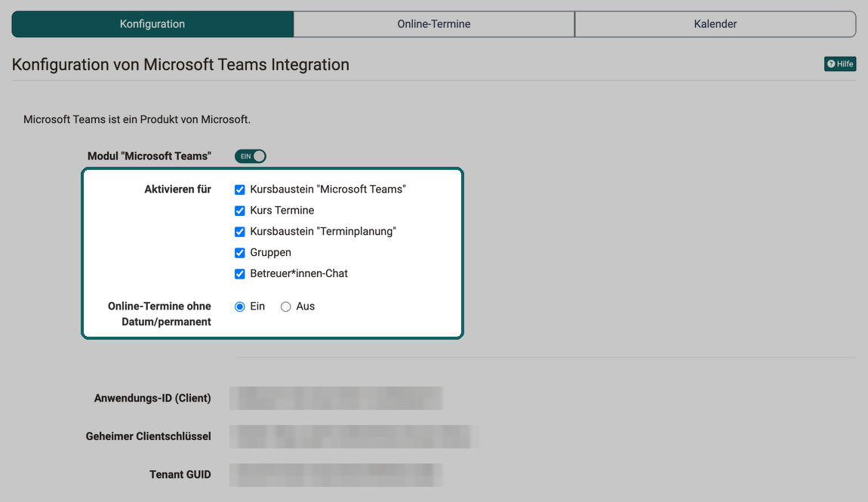The image size is (868, 502).
Task: Click the Tenant GUID field
Action: [336, 474]
